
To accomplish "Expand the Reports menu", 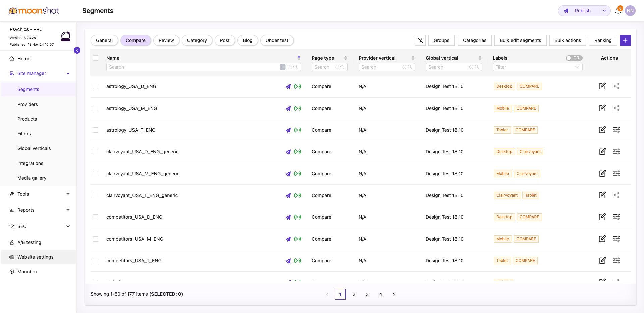I will (x=68, y=210).
